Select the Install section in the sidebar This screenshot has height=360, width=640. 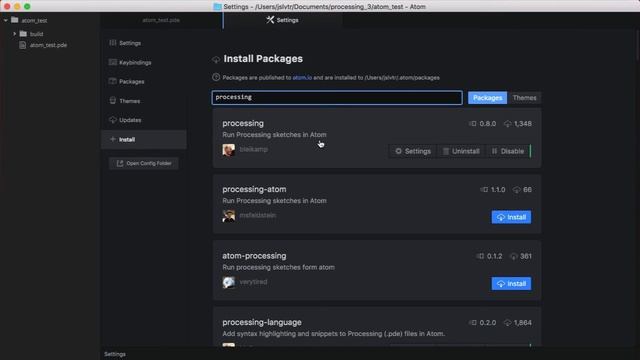[x=144, y=140]
